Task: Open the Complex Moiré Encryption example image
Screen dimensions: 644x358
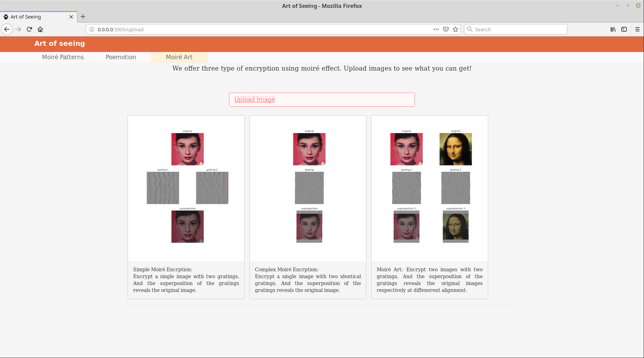Action: point(308,188)
